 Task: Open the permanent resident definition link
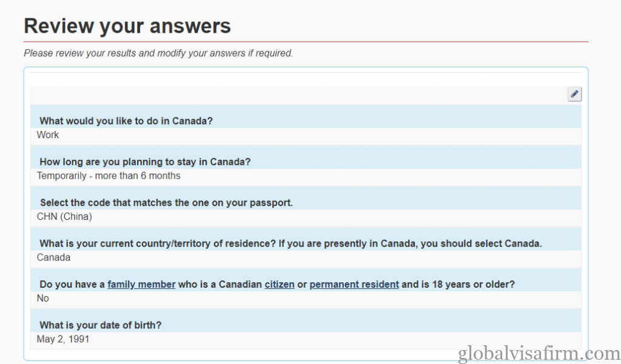354,284
